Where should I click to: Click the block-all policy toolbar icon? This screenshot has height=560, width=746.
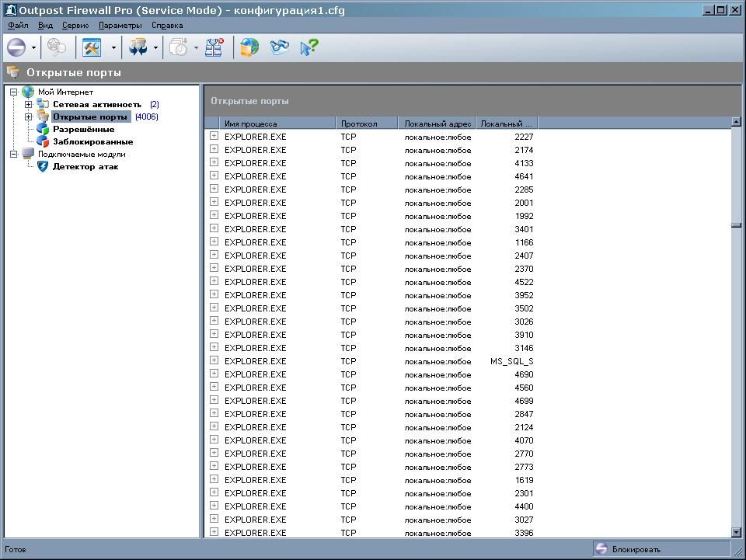point(16,47)
